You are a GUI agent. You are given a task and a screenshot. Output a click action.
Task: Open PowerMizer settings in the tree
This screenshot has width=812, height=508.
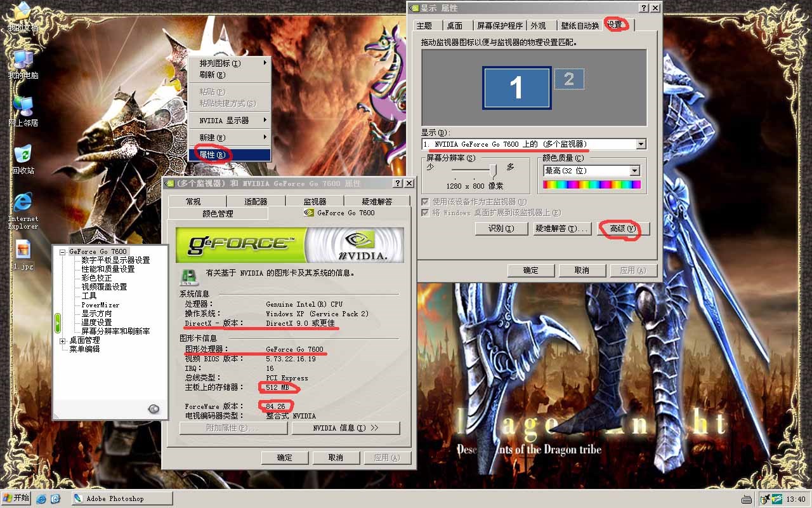(x=100, y=305)
